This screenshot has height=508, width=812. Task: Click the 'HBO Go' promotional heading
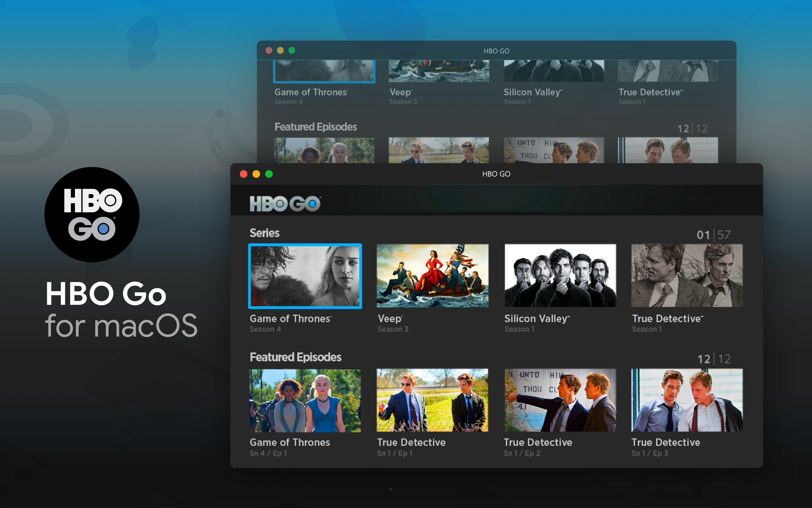pyautogui.click(x=106, y=294)
